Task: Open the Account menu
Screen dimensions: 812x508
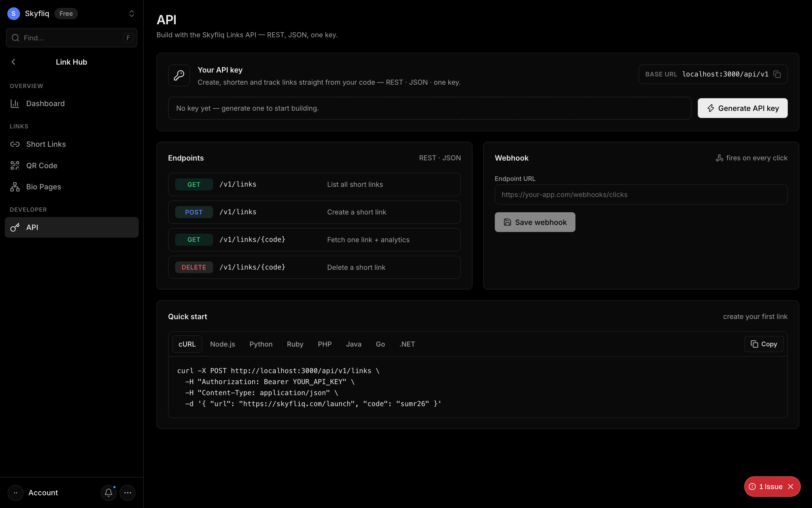Action: tap(43, 492)
